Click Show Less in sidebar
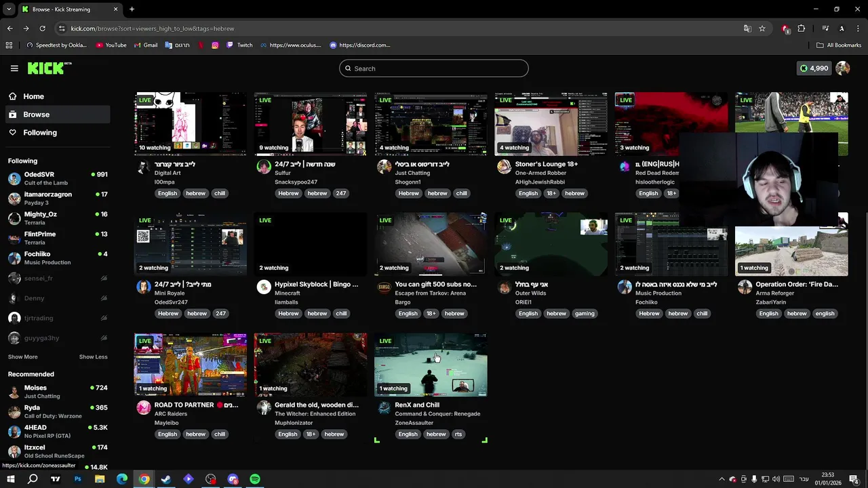Screen dimensions: 868x488 (93, 357)
